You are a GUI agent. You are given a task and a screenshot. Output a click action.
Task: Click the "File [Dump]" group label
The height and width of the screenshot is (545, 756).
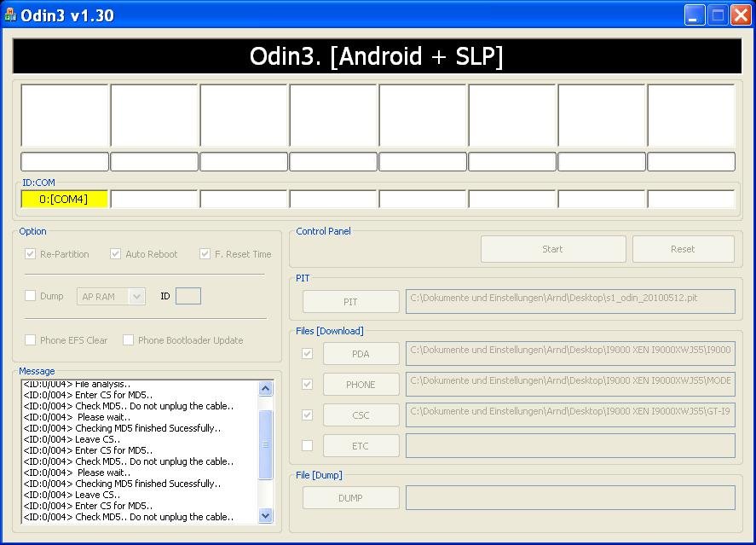(x=319, y=475)
